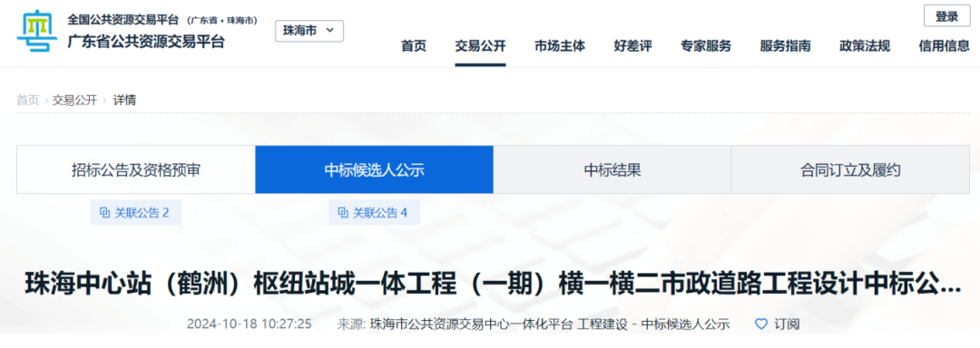Select 交易公开 navigation item
Screen dimensions: 980x348
point(480,45)
